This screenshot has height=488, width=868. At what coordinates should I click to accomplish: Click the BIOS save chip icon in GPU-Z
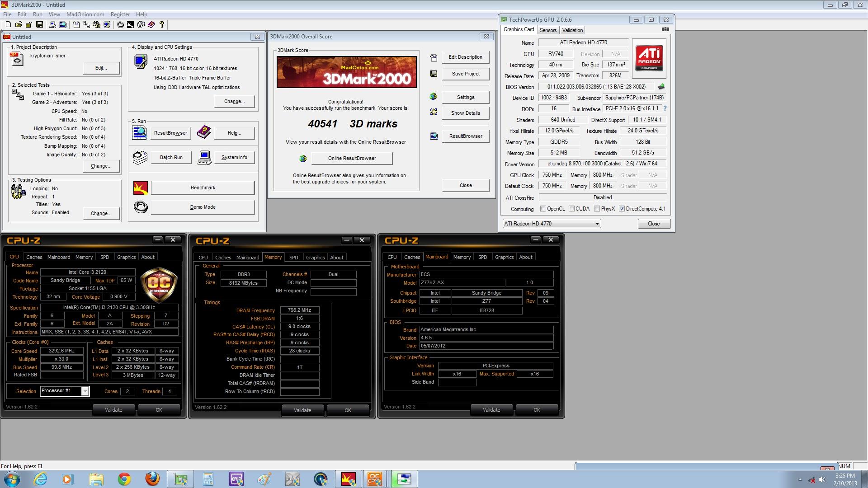click(661, 87)
